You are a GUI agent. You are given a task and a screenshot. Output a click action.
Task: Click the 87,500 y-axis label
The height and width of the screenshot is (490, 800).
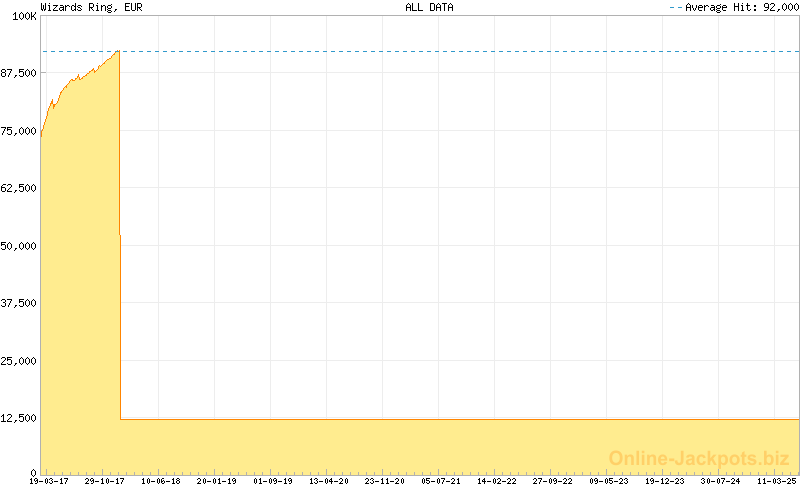[19, 73]
